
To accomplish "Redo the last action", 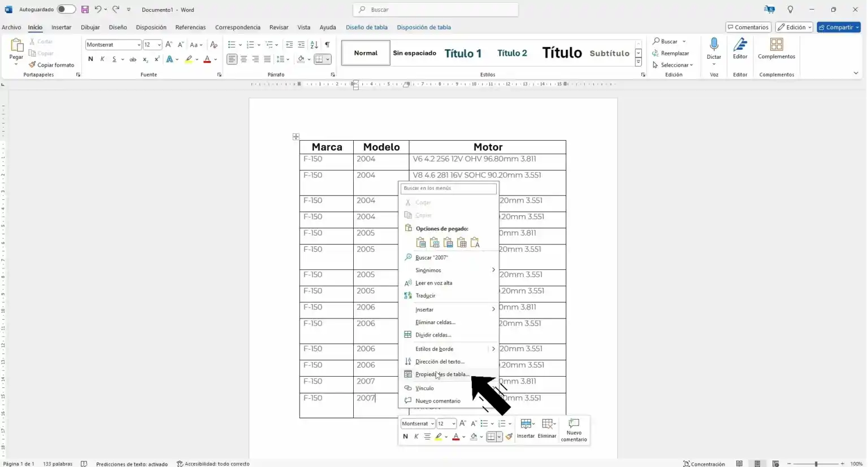I will pos(116,10).
